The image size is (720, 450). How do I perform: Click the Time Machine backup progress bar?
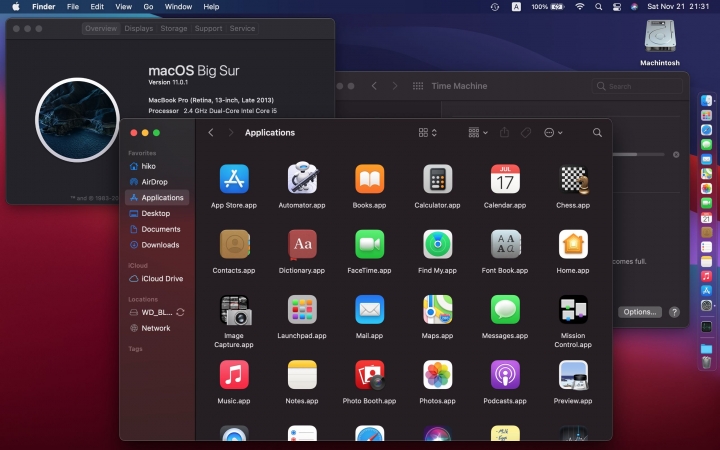[638, 155]
